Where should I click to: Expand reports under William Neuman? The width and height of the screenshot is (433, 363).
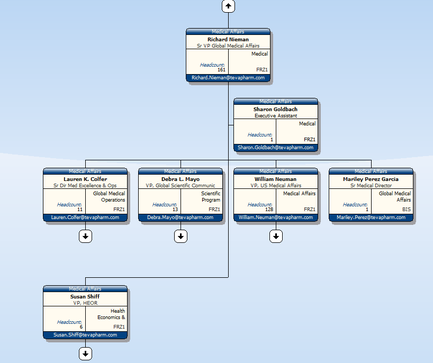click(276, 236)
